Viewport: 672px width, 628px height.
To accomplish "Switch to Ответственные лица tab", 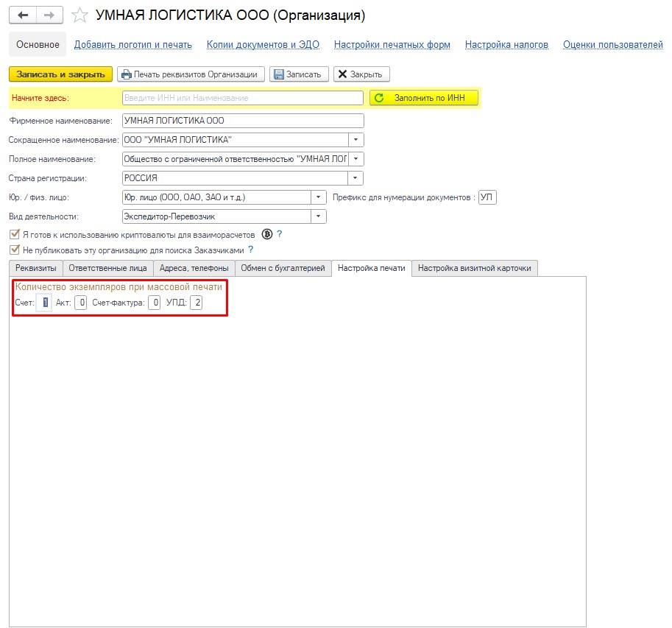I will (x=108, y=268).
